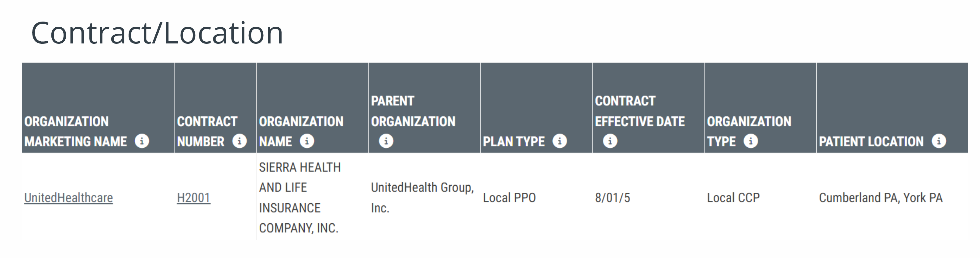Screen dimensions: 980x258
Task: Click the Patient Location column header text
Action: 871,142
